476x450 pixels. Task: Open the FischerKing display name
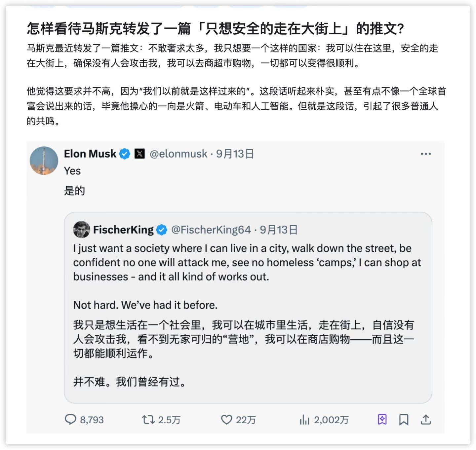pos(123,230)
